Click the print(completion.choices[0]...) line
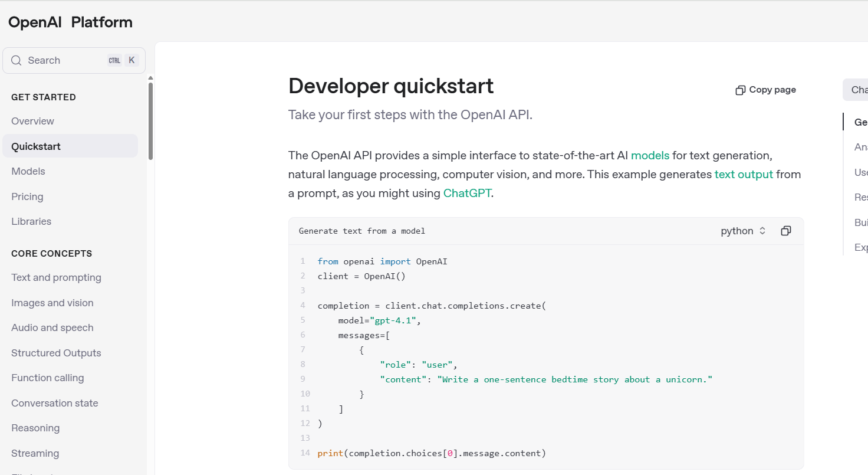This screenshot has height=475, width=868. click(432, 453)
